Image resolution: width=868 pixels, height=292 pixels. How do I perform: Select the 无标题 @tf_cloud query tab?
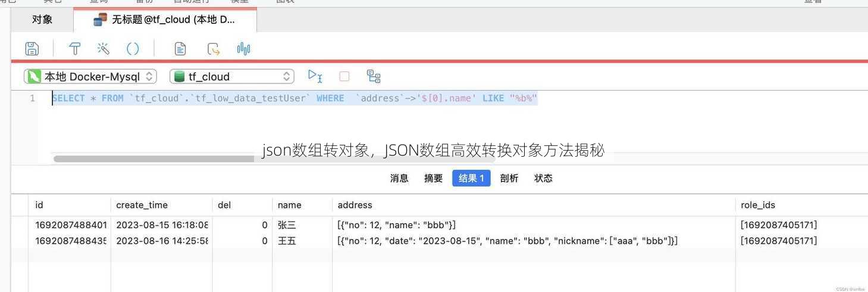point(165,20)
